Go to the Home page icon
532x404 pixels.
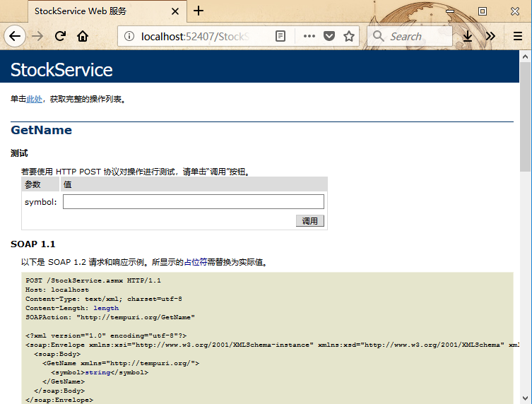pyautogui.click(x=83, y=36)
